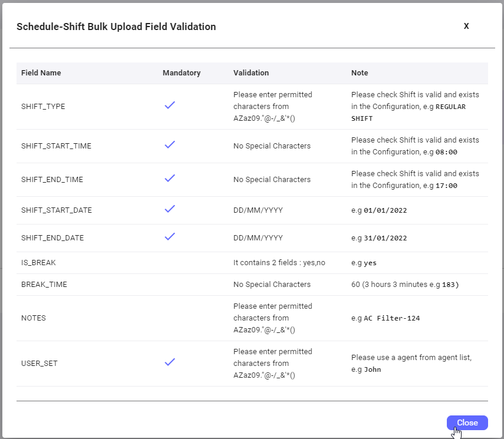
Task: Click the dialog title Schedule-Shift Bulk Upload Field Validation
Action: click(116, 27)
